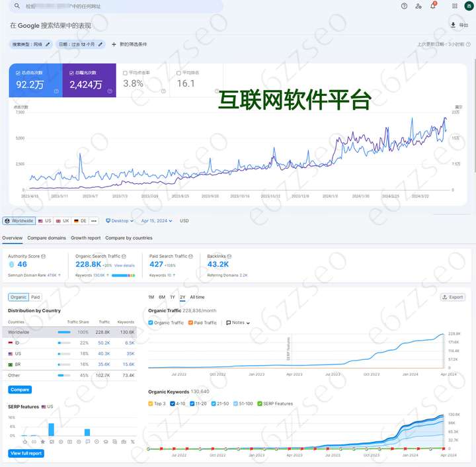Toggle the 51-100 keywords checkbox
Screen dimensions: 476x467
[235, 403]
